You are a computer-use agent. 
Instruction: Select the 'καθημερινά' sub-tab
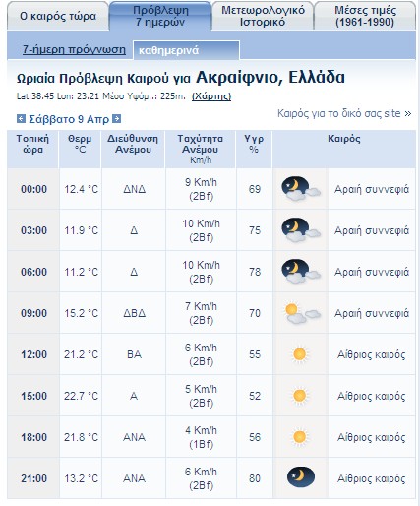coord(186,50)
